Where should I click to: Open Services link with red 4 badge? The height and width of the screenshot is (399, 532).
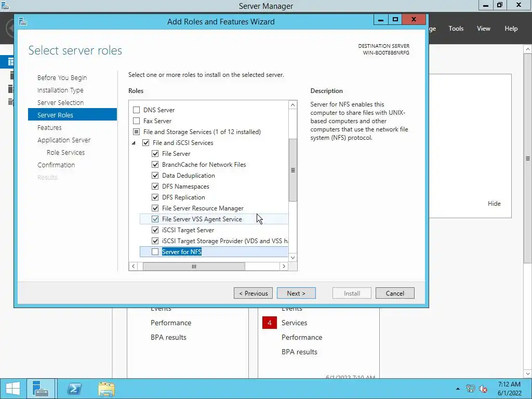click(294, 323)
